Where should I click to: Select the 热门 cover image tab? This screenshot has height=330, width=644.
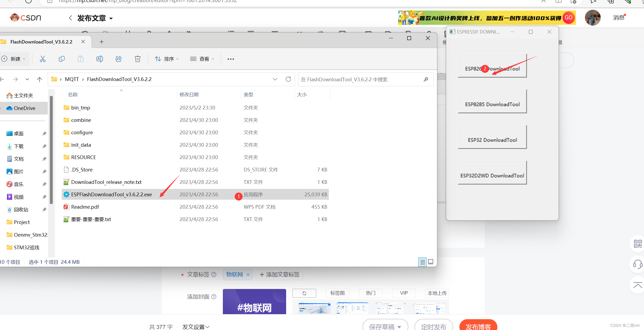point(371,293)
